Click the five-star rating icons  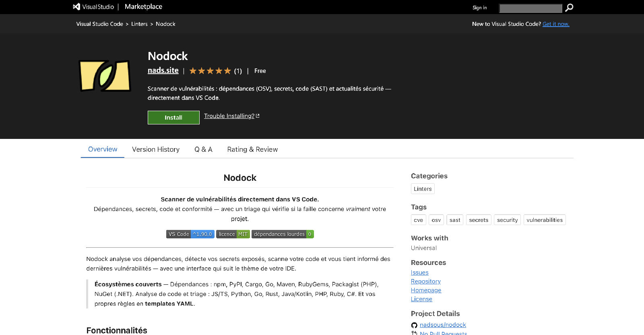(210, 71)
